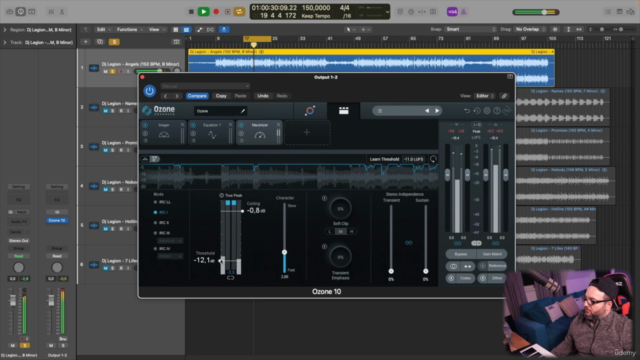Screen dimensions: 640x360
Task: Click the Gain Match button
Action: (x=492, y=254)
